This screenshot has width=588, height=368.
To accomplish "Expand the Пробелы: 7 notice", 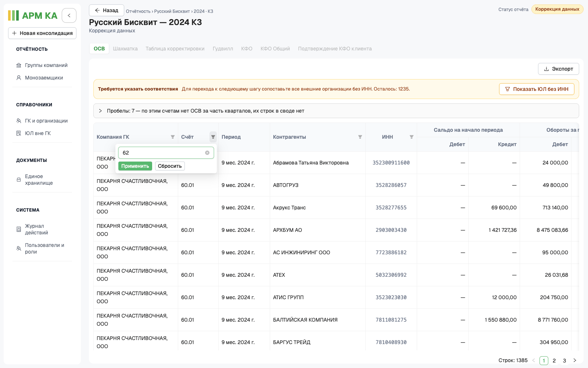I will click(x=336, y=111).
